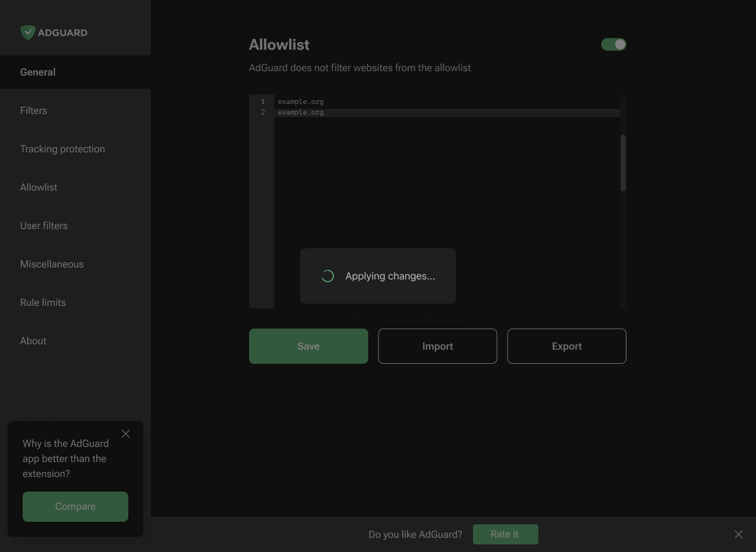
Task: Click the allowlist editor scrollbar thumb
Action: (623, 162)
